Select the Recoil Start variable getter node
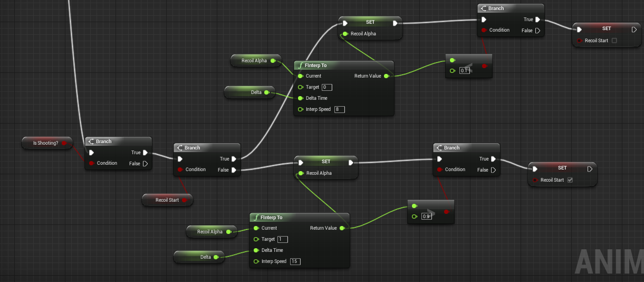The image size is (644, 282). click(x=167, y=200)
